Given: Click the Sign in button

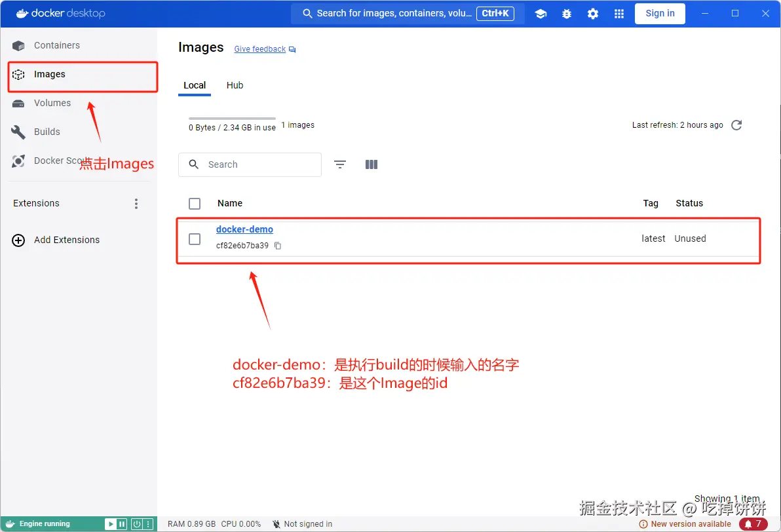Looking at the screenshot, I should click(660, 14).
